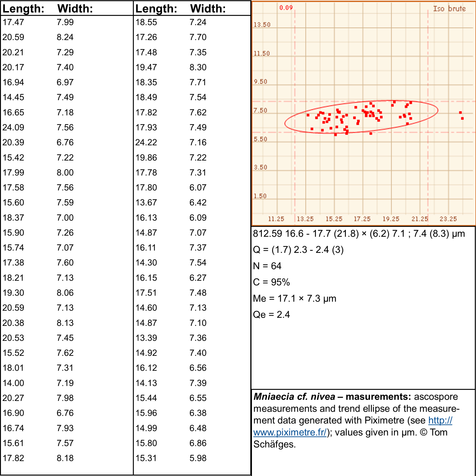Viewport: 476px width, 476px height.
Task: Click the width value '8.24'
Action: click(x=65, y=37)
